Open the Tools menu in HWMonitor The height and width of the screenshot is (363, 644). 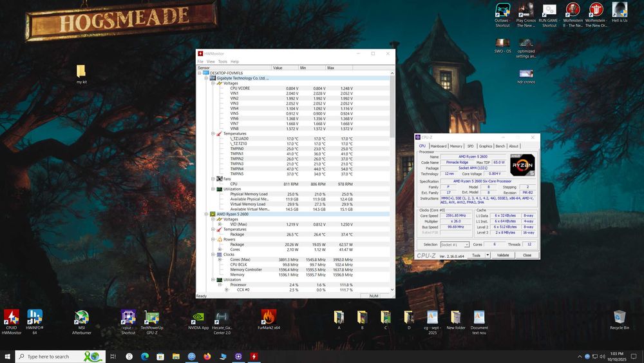[x=222, y=61]
